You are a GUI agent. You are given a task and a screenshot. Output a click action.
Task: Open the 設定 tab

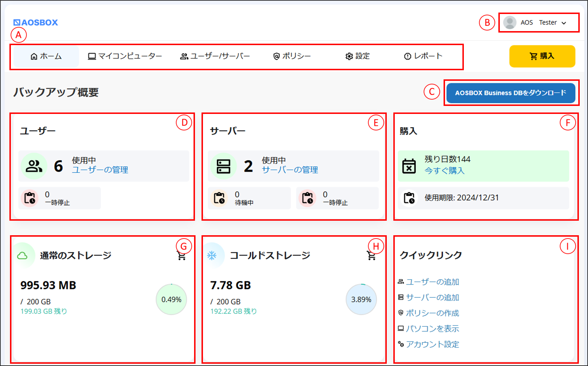357,56
